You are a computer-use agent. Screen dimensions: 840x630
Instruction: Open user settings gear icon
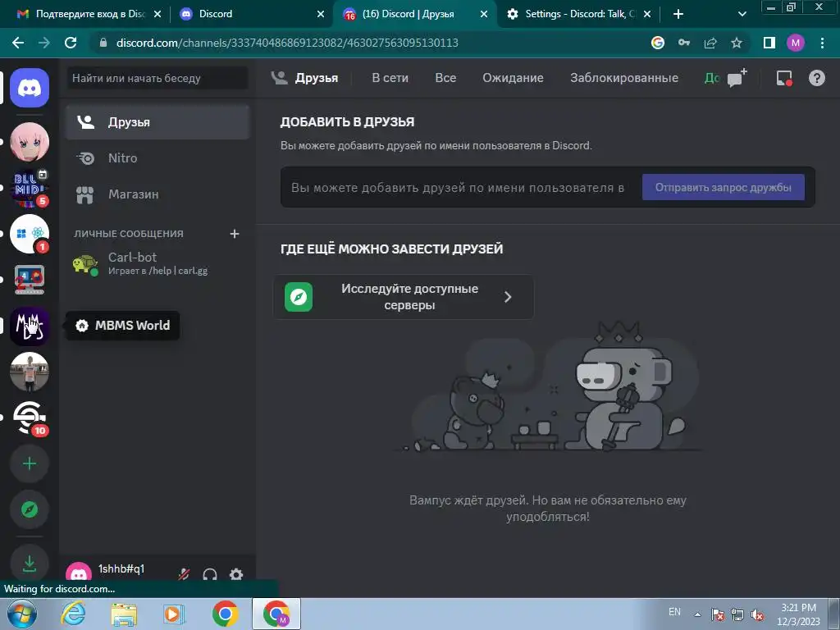coord(236,575)
